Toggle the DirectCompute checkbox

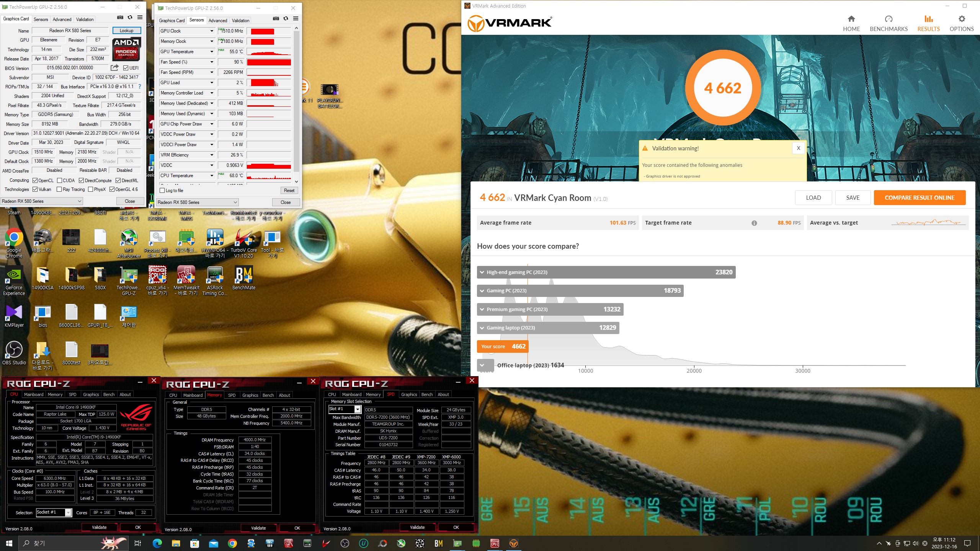click(x=81, y=181)
